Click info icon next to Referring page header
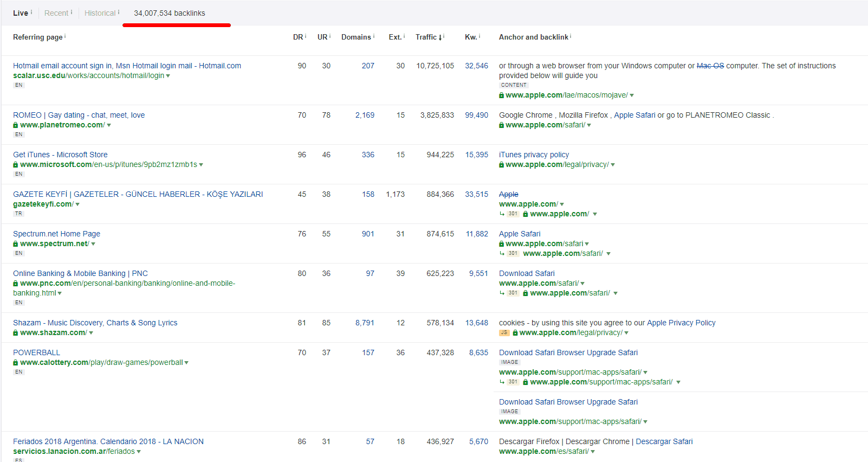868x462 pixels. pos(65,36)
